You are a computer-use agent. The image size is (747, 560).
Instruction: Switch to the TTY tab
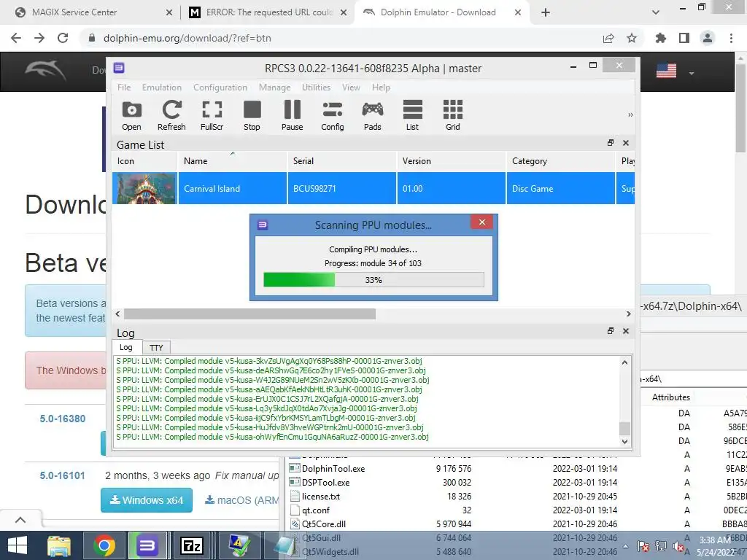point(156,348)
